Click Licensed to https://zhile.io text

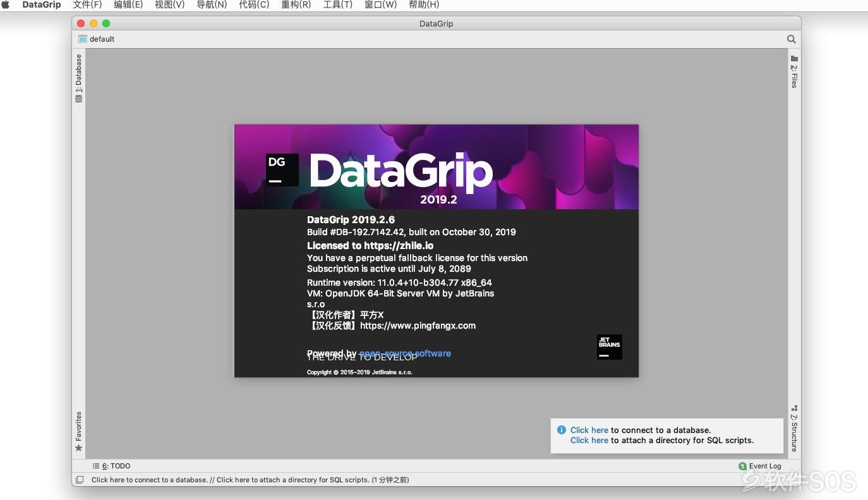tap(370, 245)
